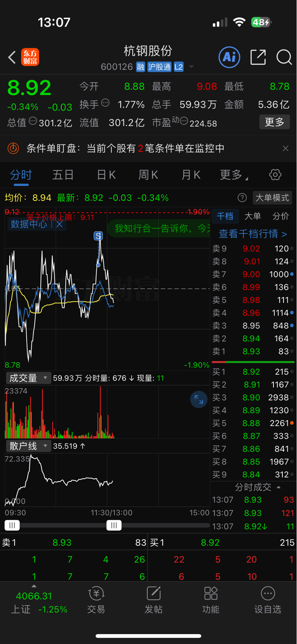Switch to the 五日 tab
Viewport: 297px width, 644px height.
tap(63, 175)
